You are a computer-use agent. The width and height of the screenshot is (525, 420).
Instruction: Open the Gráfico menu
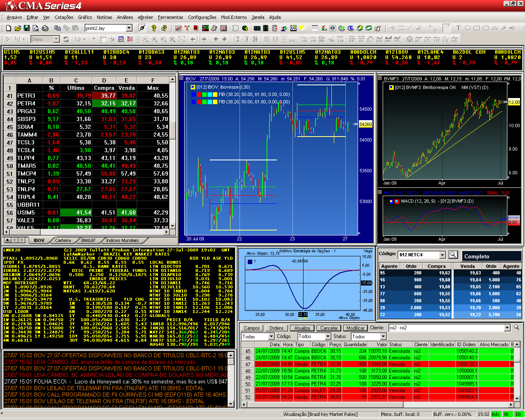[x=85, y=17]
